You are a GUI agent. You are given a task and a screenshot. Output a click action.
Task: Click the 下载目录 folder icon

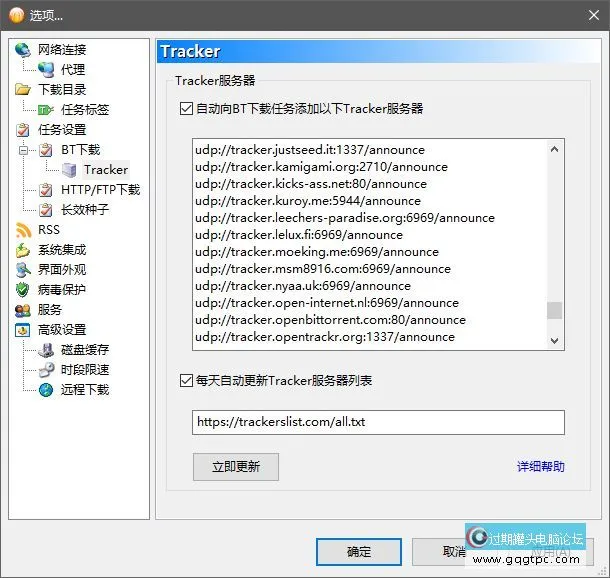(x=23, y=89)
